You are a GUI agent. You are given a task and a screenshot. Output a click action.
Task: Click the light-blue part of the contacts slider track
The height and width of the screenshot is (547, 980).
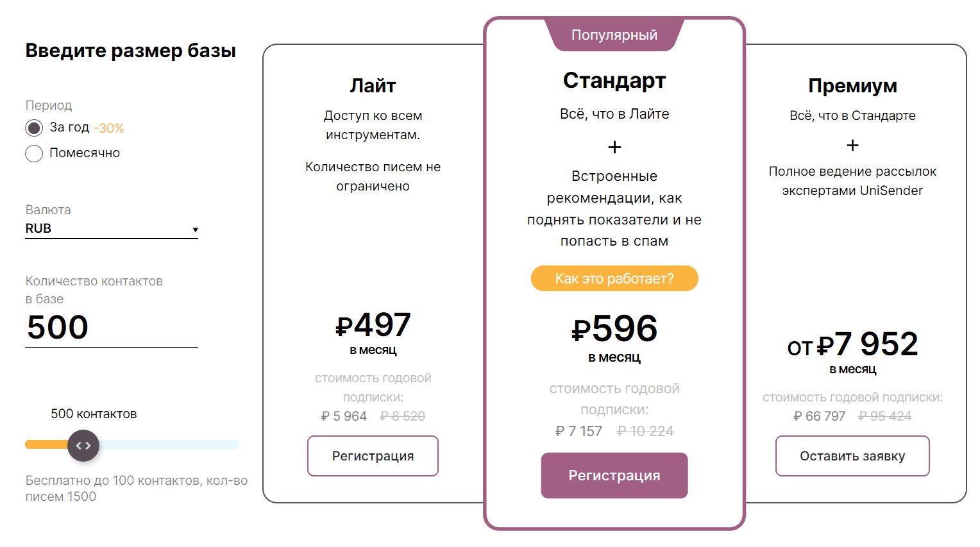tap(169, 444)
